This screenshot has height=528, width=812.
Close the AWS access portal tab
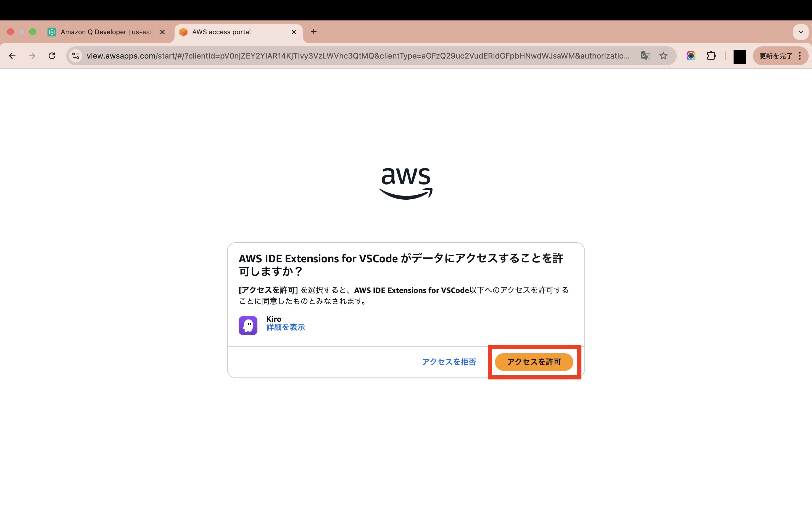pyautogui.click(x=294, y=32)
